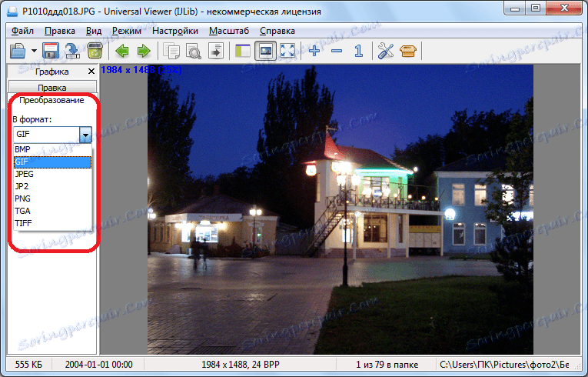This screenshot has width=588, height=377.
Task: Click the Графика panel title
Action: click(51, 72)
